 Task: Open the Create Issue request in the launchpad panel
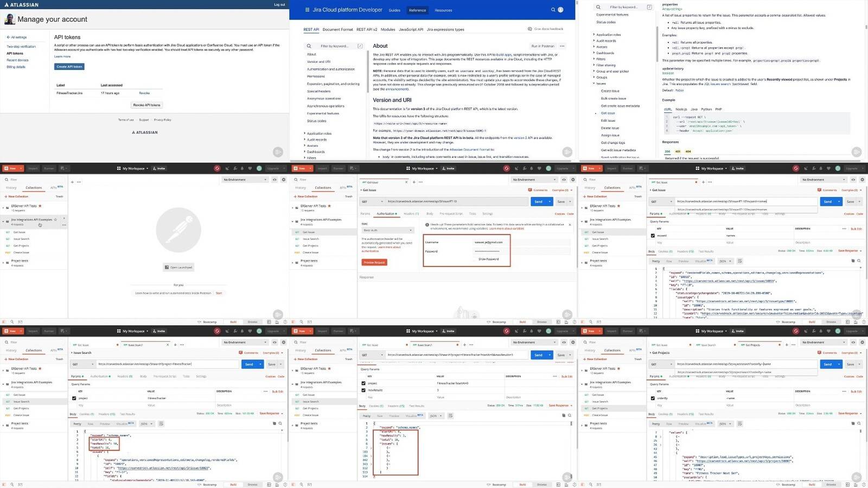pos(22,252)
